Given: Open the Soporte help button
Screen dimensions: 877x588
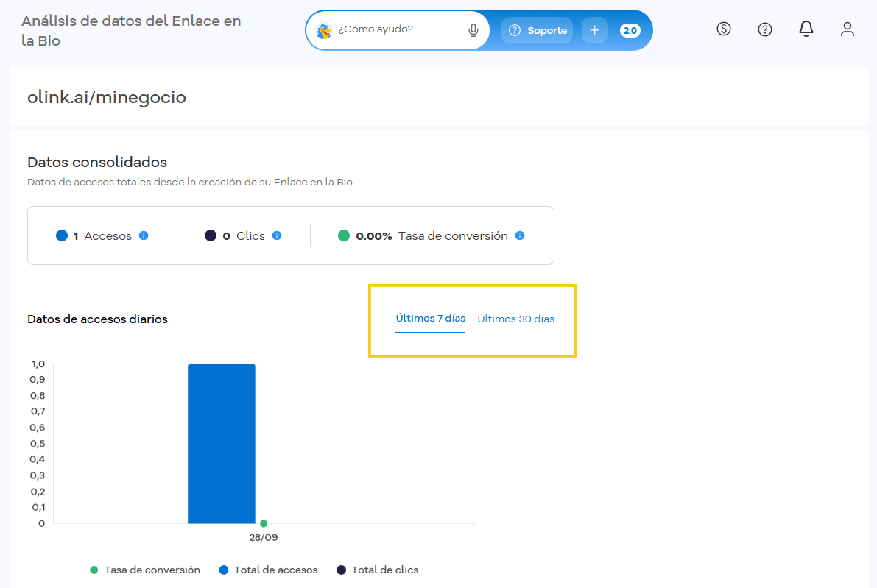Looking at the screenshot, I should [537, 30].
